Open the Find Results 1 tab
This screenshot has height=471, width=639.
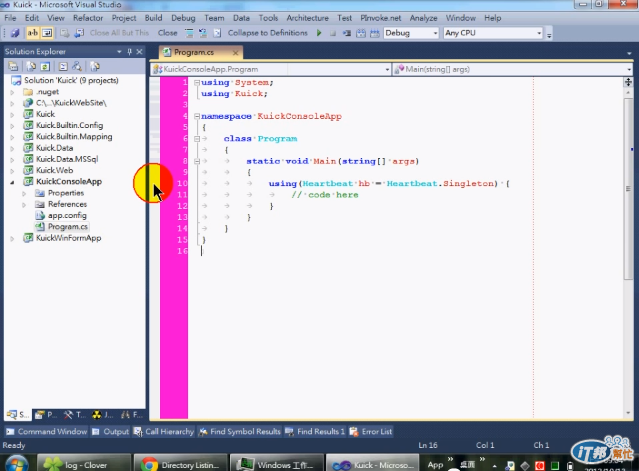315,431
